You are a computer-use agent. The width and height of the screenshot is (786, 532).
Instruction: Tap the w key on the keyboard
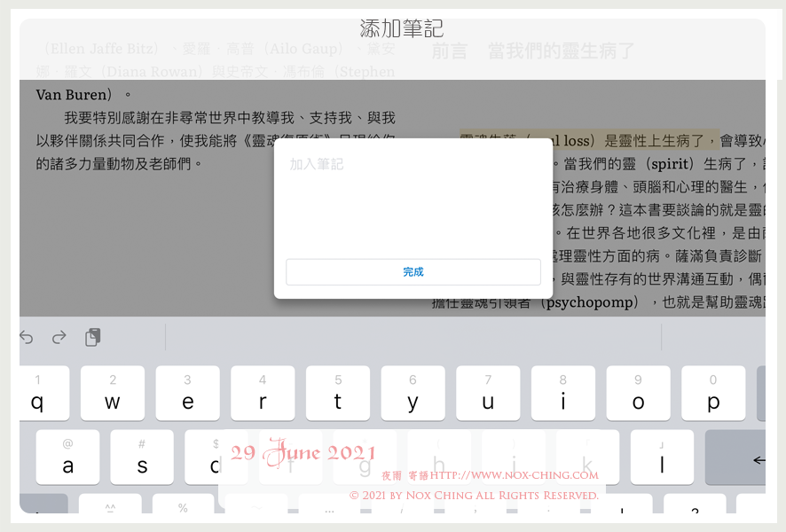(113, 394)
